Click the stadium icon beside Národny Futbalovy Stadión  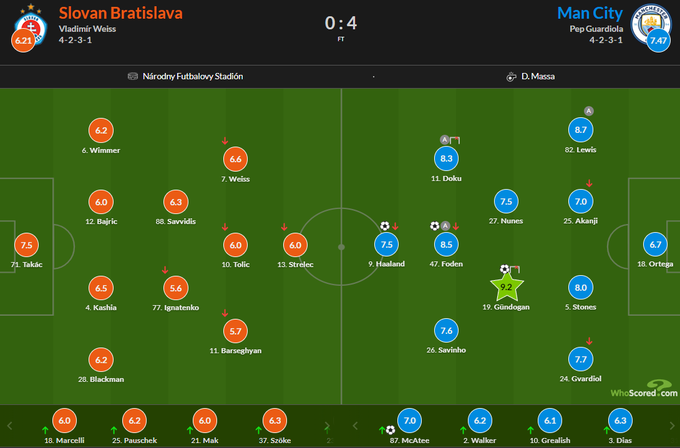pos(133,76)
